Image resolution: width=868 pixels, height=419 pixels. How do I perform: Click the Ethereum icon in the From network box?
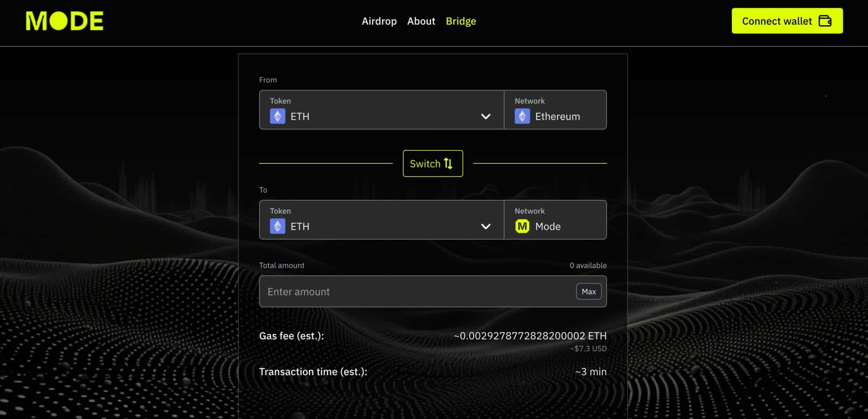click(522, 116)
